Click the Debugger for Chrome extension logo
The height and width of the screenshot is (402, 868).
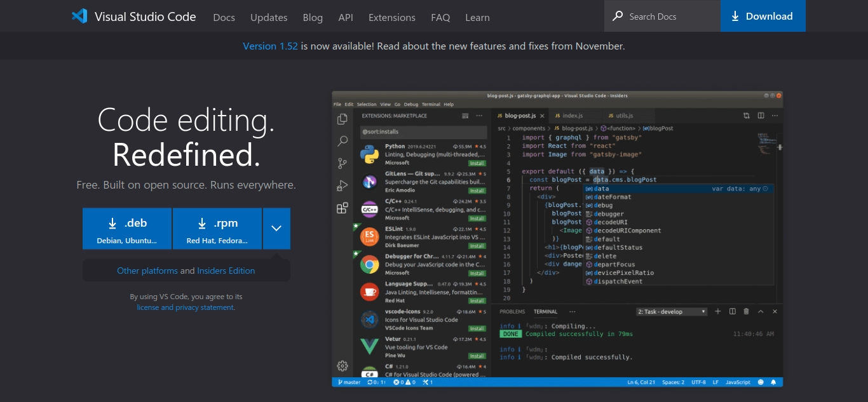tap(370, 264)
